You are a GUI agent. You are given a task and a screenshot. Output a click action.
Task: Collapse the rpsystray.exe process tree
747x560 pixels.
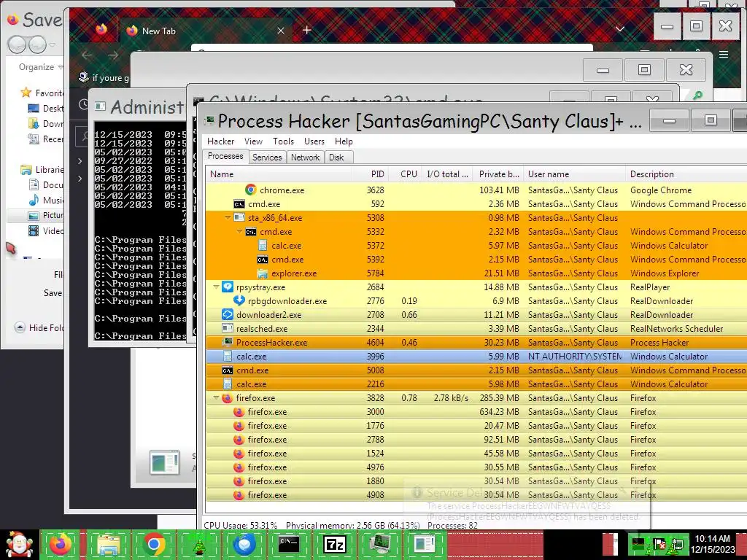pos(216,287)
